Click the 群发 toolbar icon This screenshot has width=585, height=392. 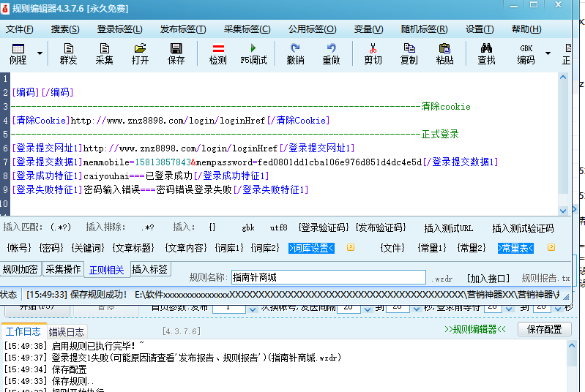tap(68, 53)
